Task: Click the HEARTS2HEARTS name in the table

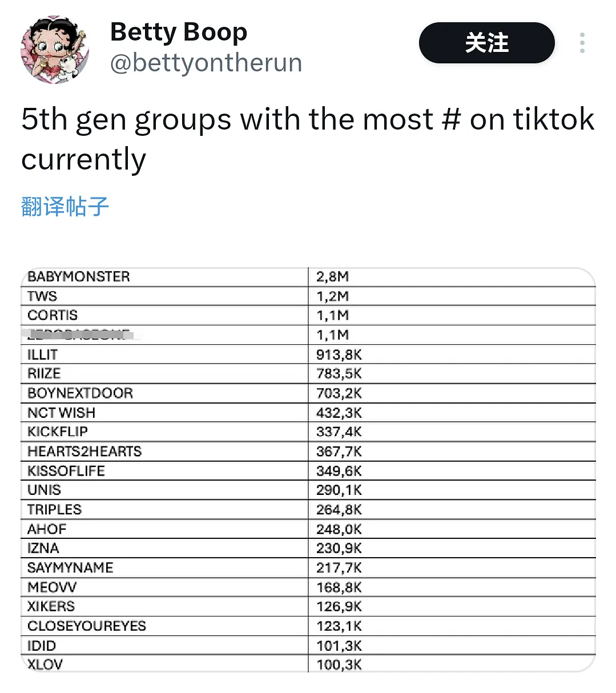Action: coord(84,452)
